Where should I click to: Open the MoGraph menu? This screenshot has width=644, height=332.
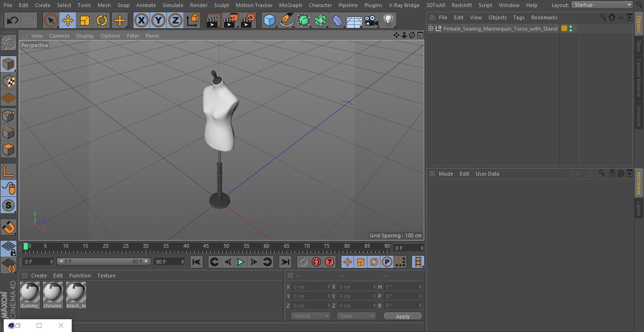(290, 5)
